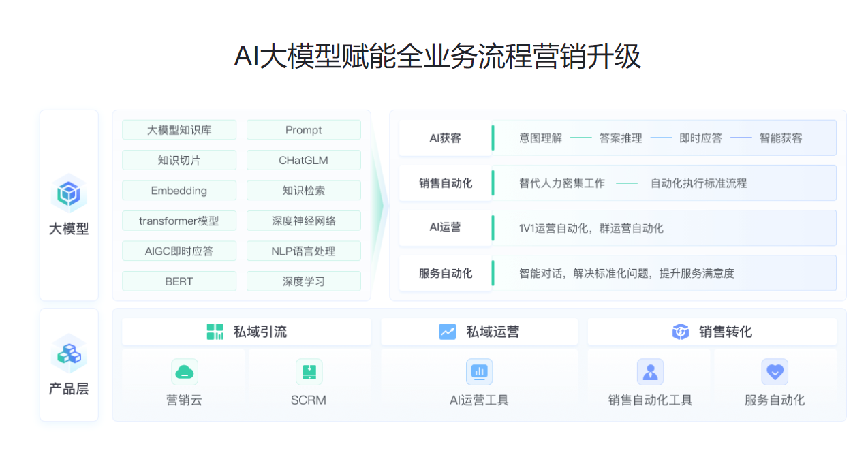Click the SCRM label
The width and height of the screenshot is (868, 457).
[x=309, y=400]
